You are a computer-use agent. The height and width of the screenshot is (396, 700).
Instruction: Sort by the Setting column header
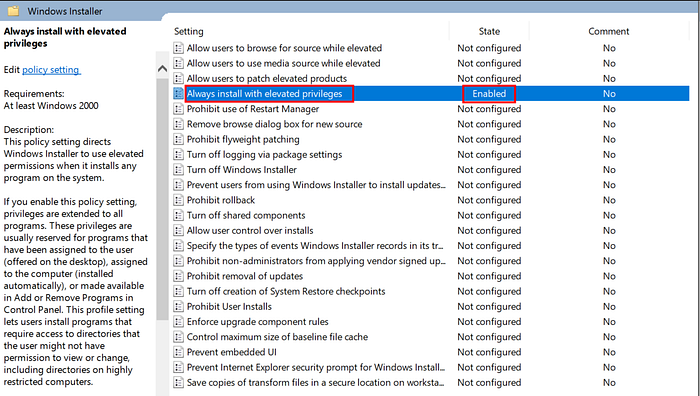pyautogui.click(x=188, y=31)
